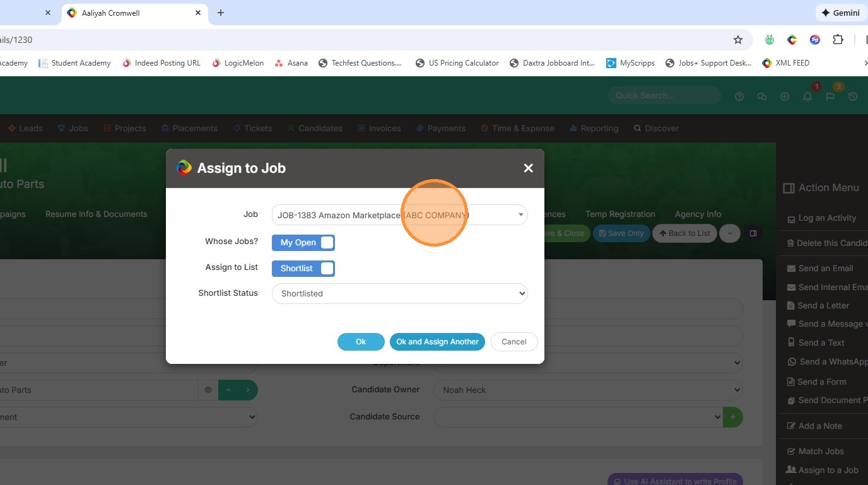Click the Save Only button
Viewport: 868px width, 485px height.
[x=621, y=233]
